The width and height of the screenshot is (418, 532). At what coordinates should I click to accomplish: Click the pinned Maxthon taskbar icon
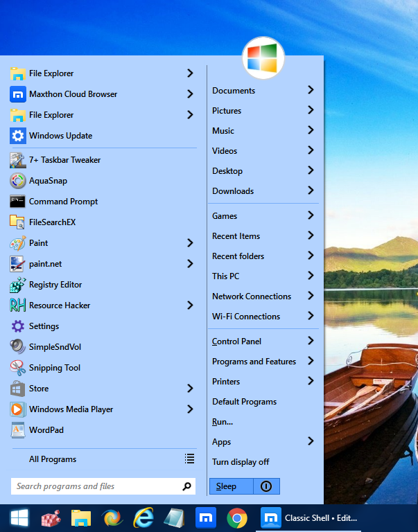pos(206,518)
